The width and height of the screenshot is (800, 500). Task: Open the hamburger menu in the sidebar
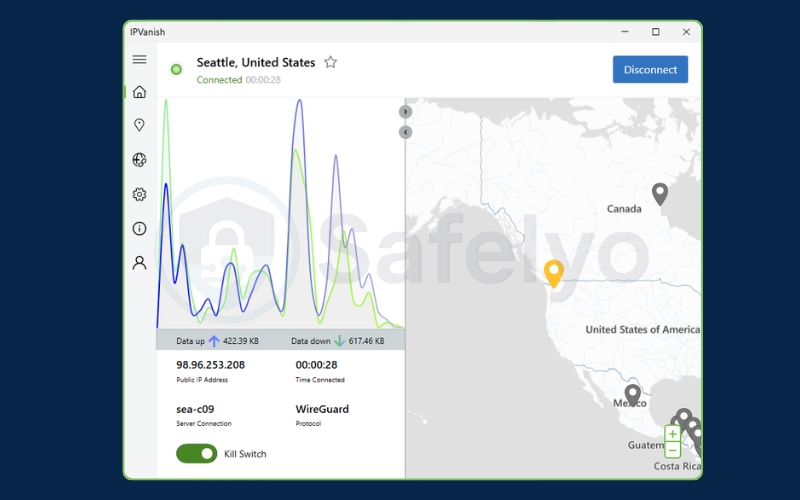(x=139, y=60)
